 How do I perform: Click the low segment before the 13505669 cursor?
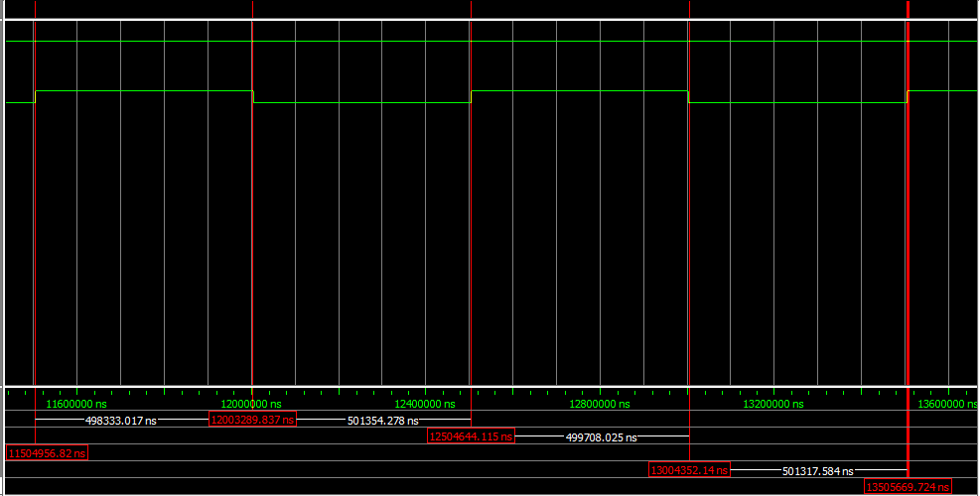coord(797,102)
